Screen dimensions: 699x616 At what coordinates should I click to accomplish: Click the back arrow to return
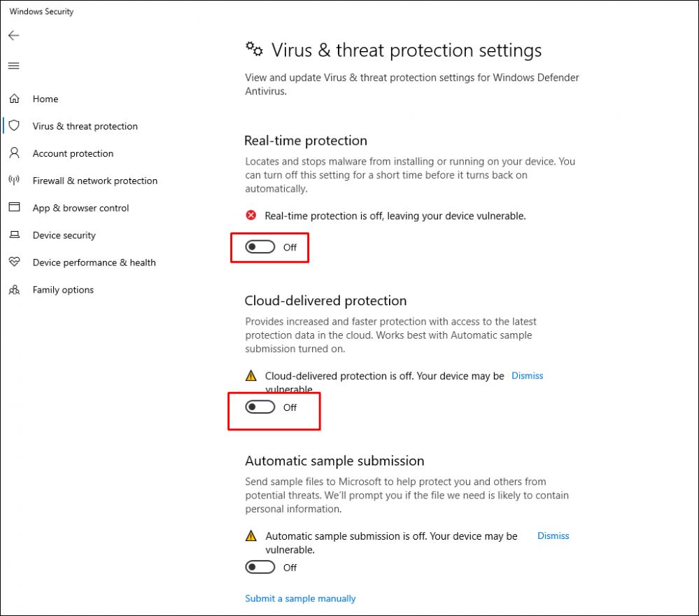tap(13, 35)
